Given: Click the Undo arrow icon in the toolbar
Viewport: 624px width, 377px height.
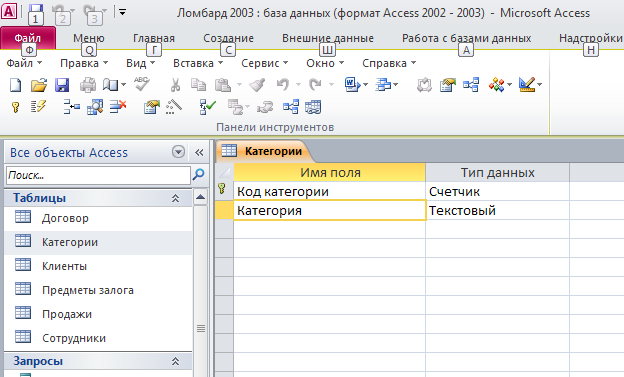Looking at the screenshot, I should click(283, 85).
